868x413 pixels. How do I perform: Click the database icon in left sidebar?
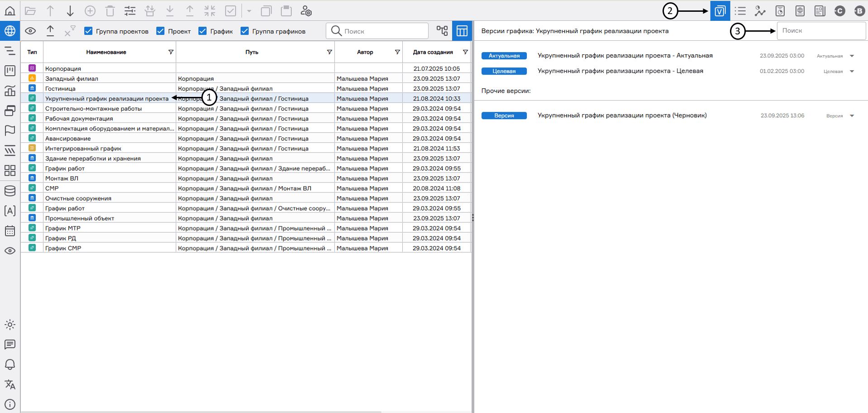tap(10, 191)
